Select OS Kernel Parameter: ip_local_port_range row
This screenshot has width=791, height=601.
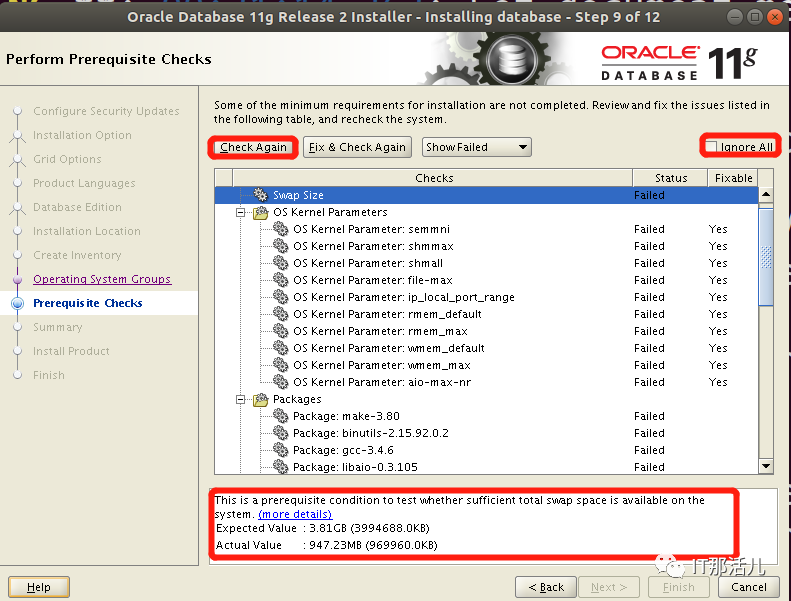tap(486, 297)
